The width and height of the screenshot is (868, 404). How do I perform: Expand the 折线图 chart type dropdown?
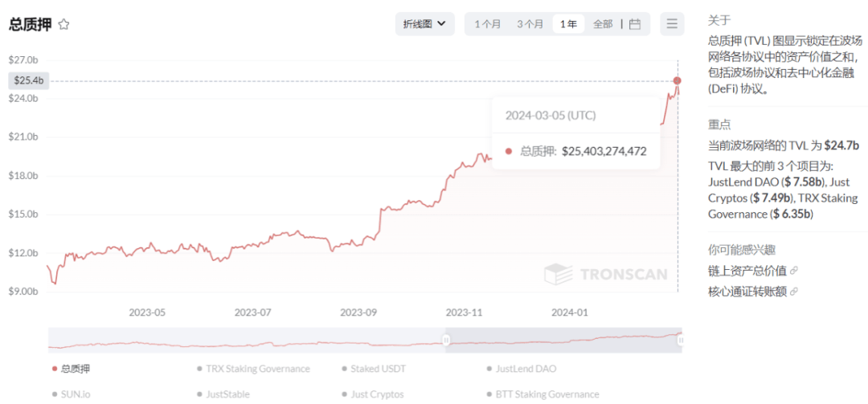tap(425, 24)
